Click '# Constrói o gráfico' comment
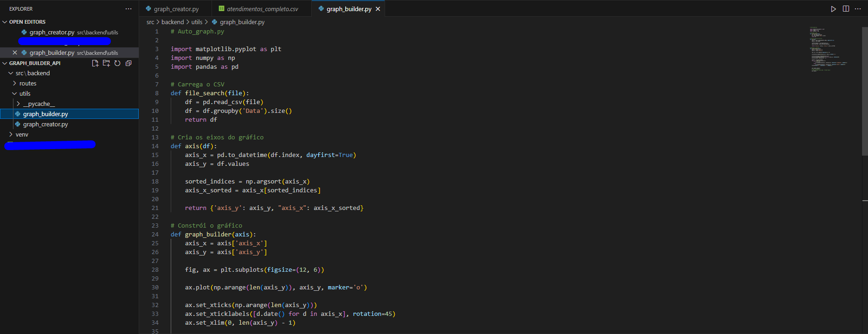The height and width of the screenshot is (334, 868). (206, 225)
